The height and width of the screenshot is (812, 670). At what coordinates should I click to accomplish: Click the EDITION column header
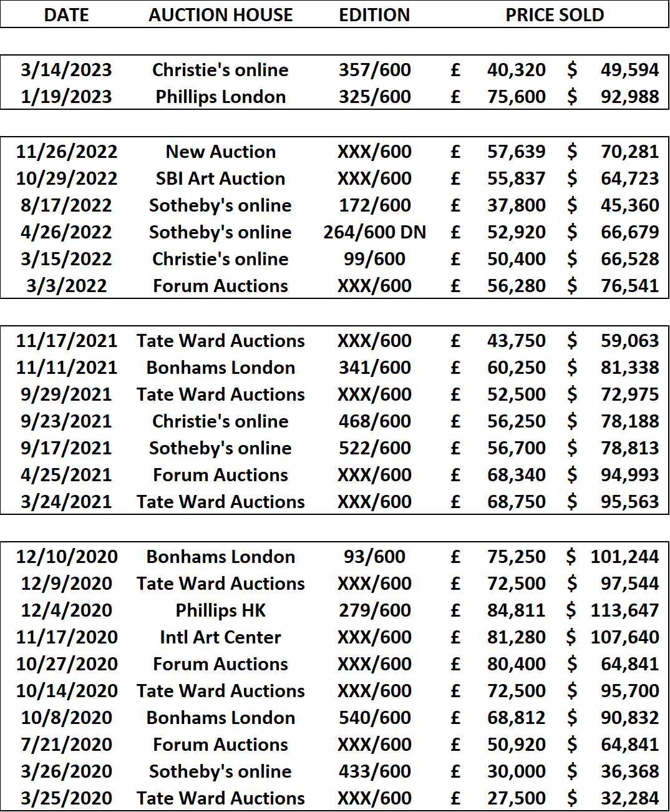(374, 15)
